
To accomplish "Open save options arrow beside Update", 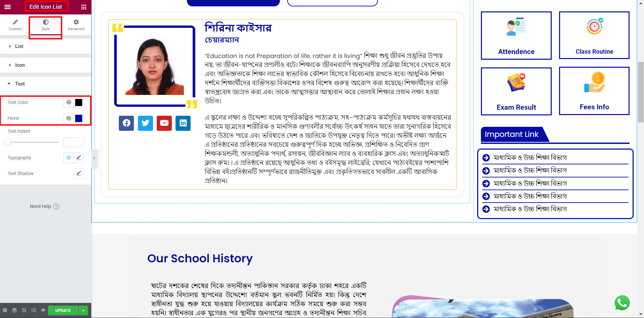I will pos(83,310).
